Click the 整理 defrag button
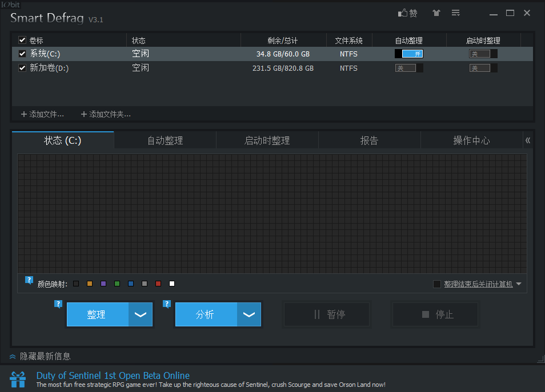Screen dimensions: 545x392 click(98, 314)
